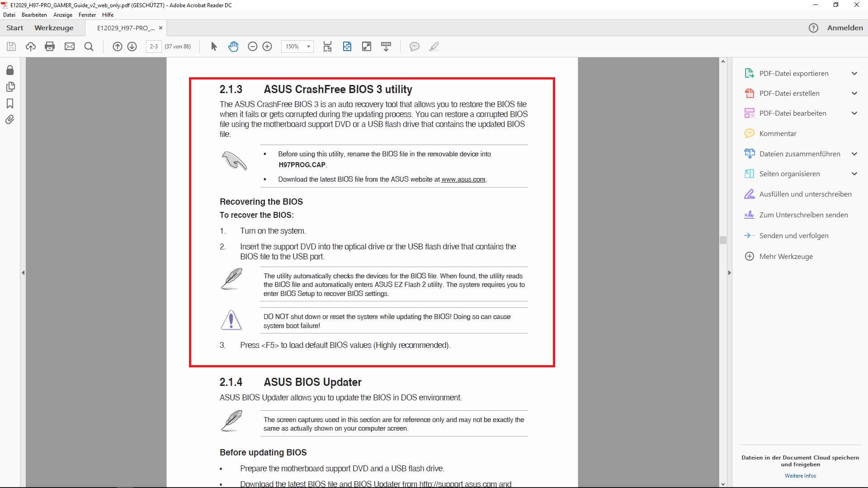
Task: Click the zoom out minus icon
Action: pyautogui.click(x=253, y=47)
